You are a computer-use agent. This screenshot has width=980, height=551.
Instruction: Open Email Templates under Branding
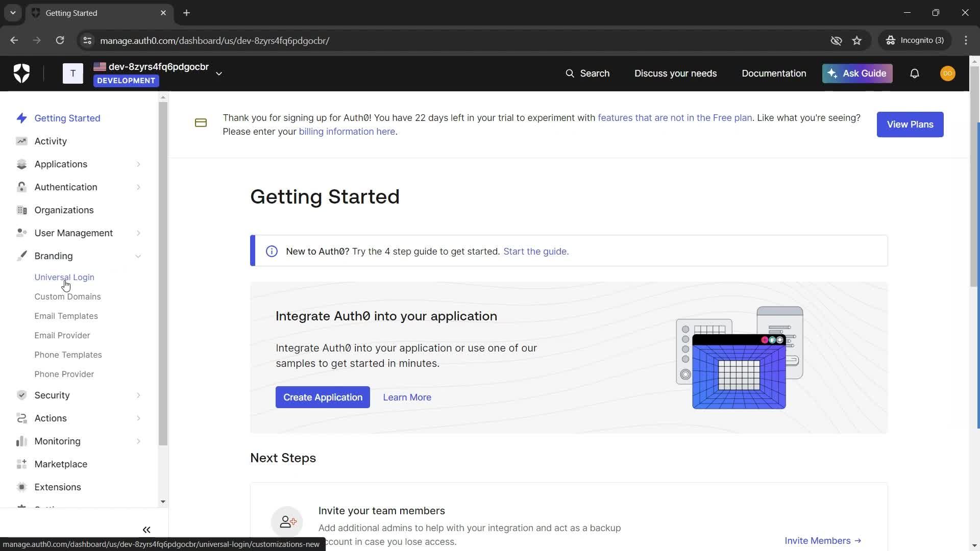[x=66, y=316]
